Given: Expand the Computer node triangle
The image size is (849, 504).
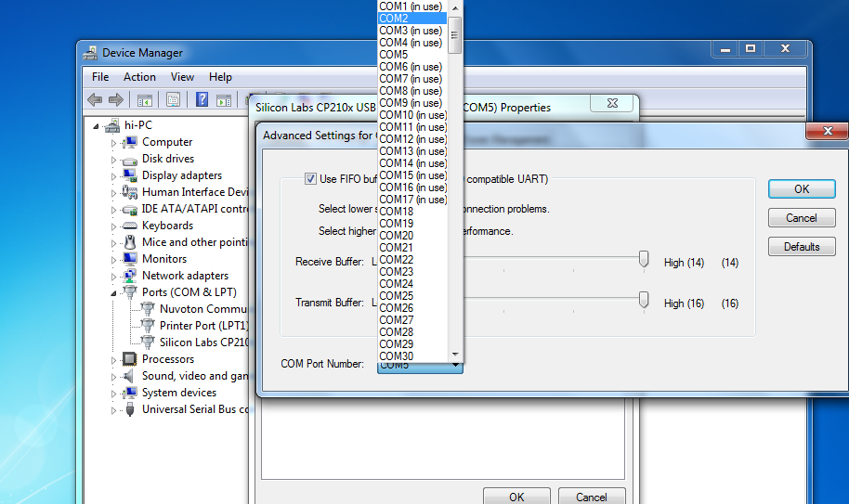Looking at the screenshot, I should (113, 143).
